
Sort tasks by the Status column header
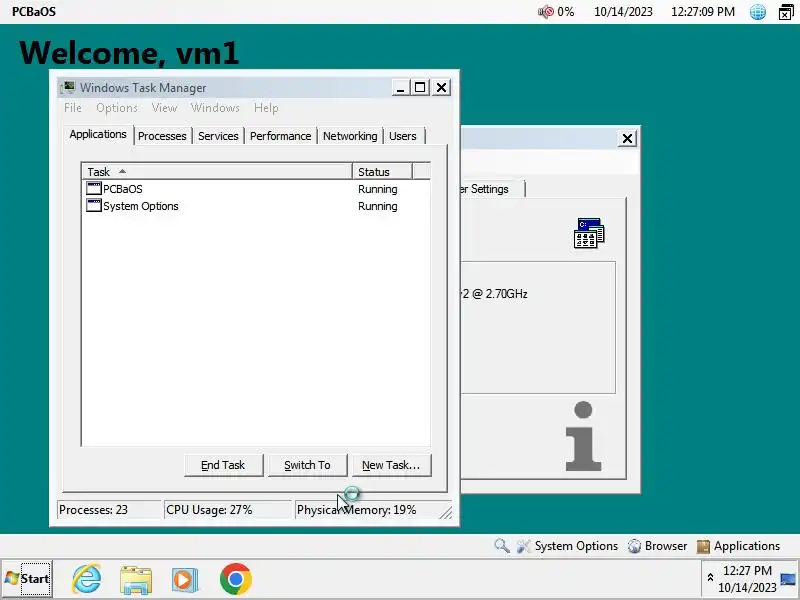pos(382,171)
